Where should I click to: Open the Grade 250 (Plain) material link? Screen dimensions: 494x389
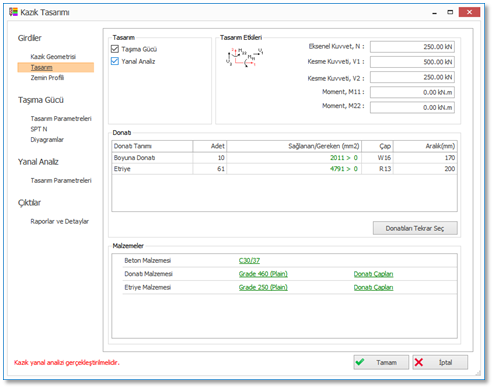pos(263,287)
